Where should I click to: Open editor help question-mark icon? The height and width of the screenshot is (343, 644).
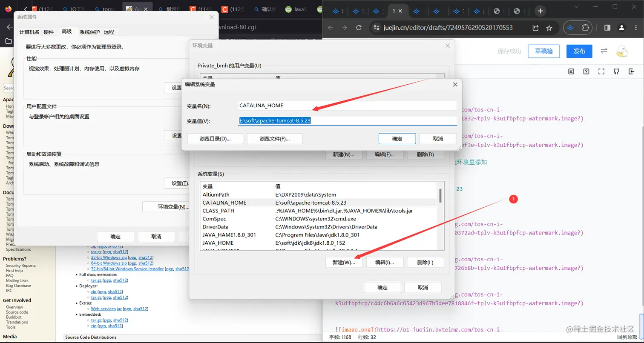586,71
